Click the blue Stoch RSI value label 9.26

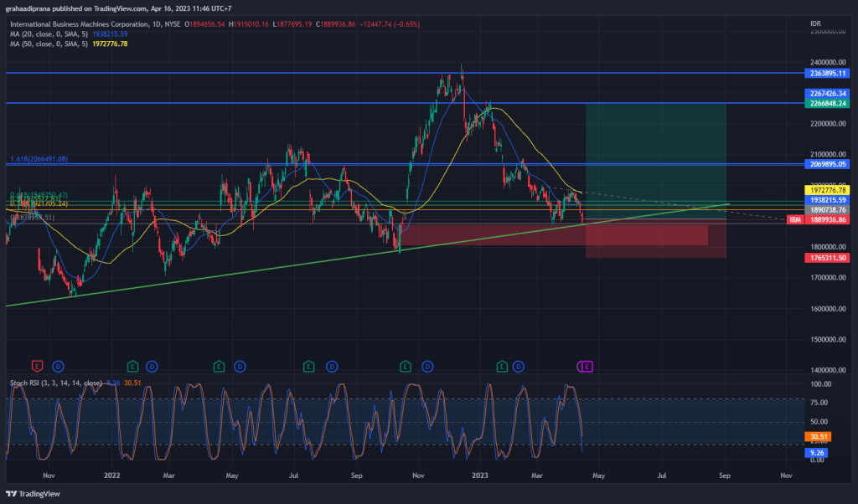pos(816,453)
